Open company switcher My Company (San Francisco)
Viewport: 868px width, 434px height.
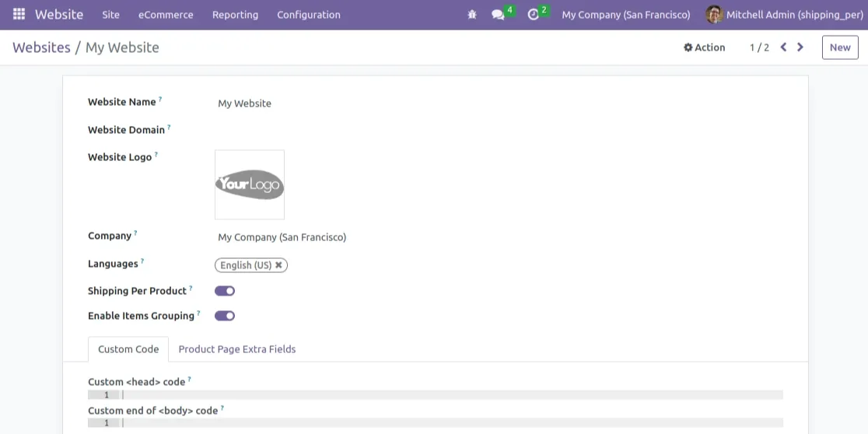(x=626, y=15)
